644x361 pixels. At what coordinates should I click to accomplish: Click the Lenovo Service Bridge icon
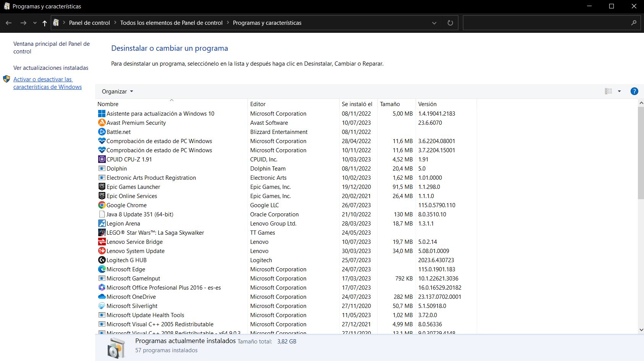[102, 242]
